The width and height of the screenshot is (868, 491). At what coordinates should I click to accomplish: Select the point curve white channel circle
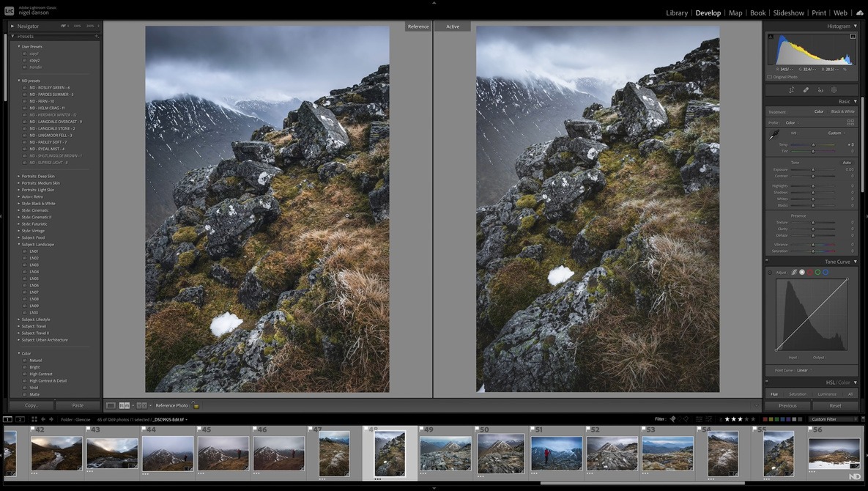[801, 273]
